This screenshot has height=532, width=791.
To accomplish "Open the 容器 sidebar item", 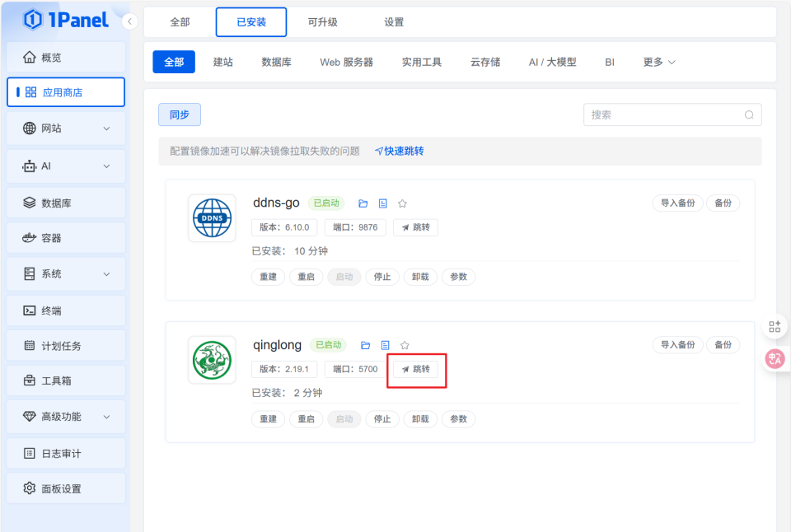I will [66, 237].
